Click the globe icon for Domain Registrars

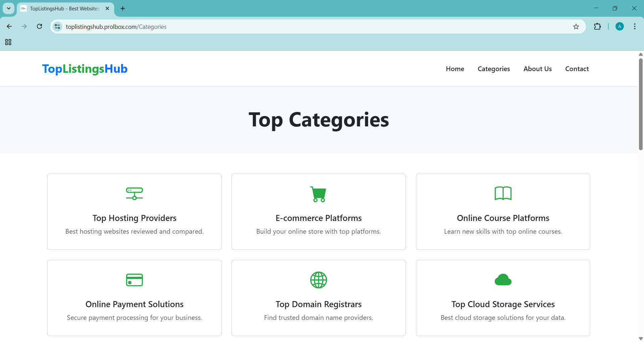click(x=318, y=280)
